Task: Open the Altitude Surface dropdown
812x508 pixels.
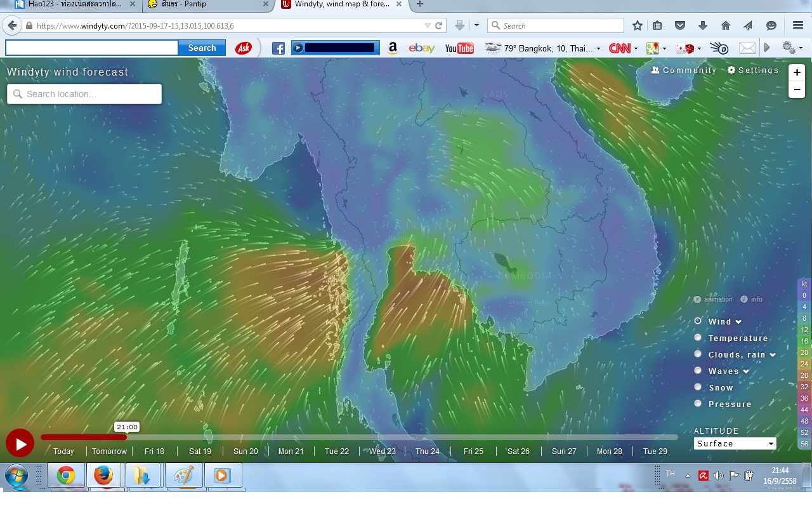Action: tap(735, 444)
